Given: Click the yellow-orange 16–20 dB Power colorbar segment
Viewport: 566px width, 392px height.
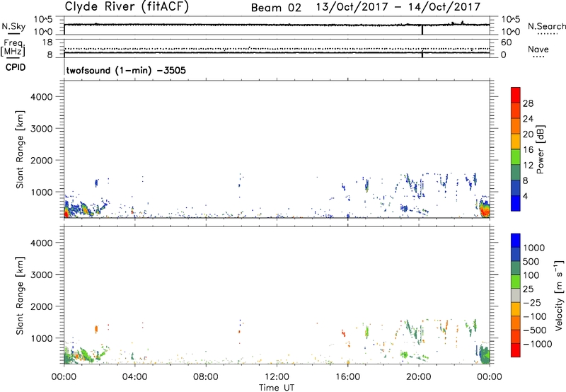Looking at the screenshot, I should (516, 141).
